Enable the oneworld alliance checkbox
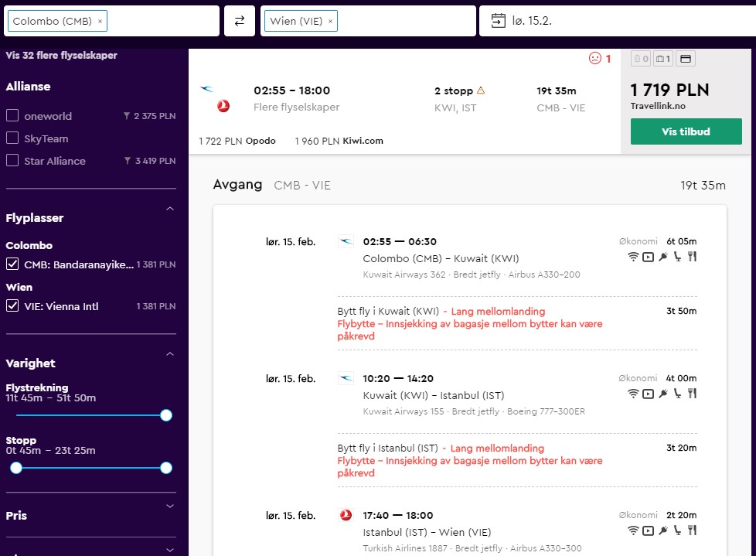The width and height of the screenshot is (756, 556). 12,115
